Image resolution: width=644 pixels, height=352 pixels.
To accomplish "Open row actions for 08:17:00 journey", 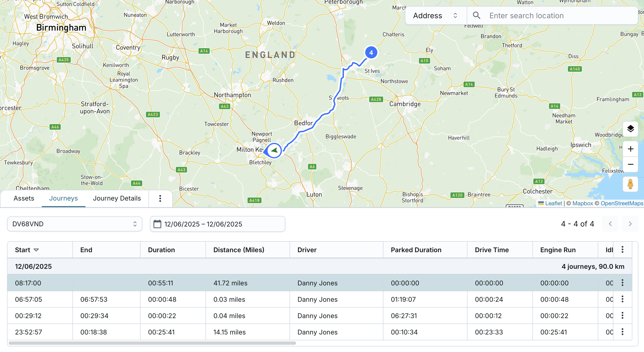I will pos(622,283).
